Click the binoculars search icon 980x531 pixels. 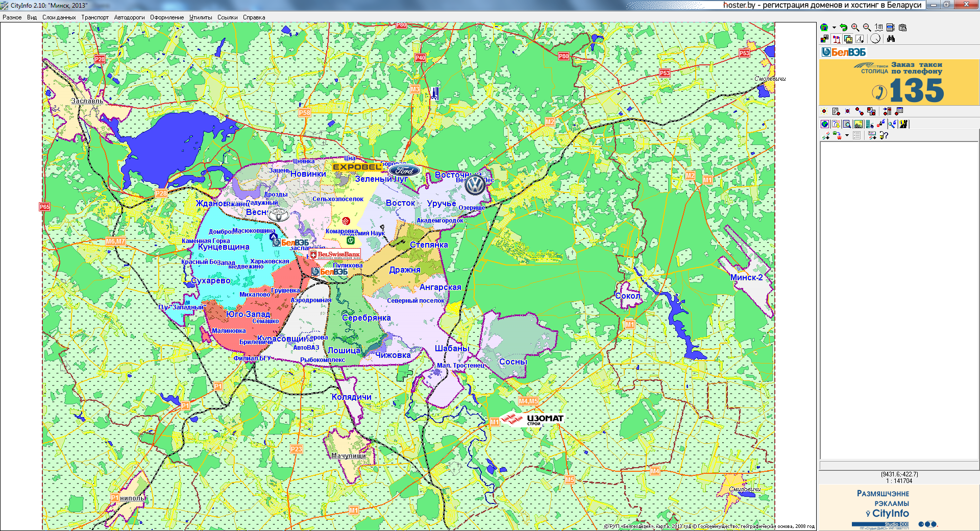891,39
